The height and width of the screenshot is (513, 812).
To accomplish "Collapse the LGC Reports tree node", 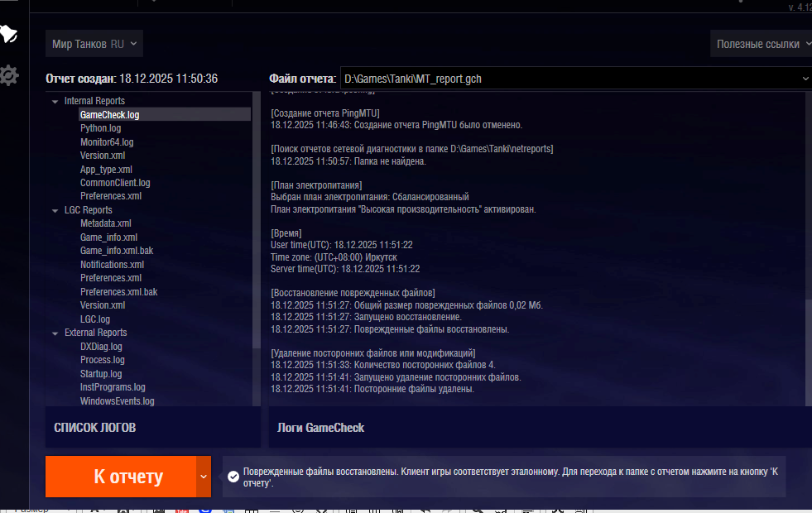I will (x=55, y=211).
